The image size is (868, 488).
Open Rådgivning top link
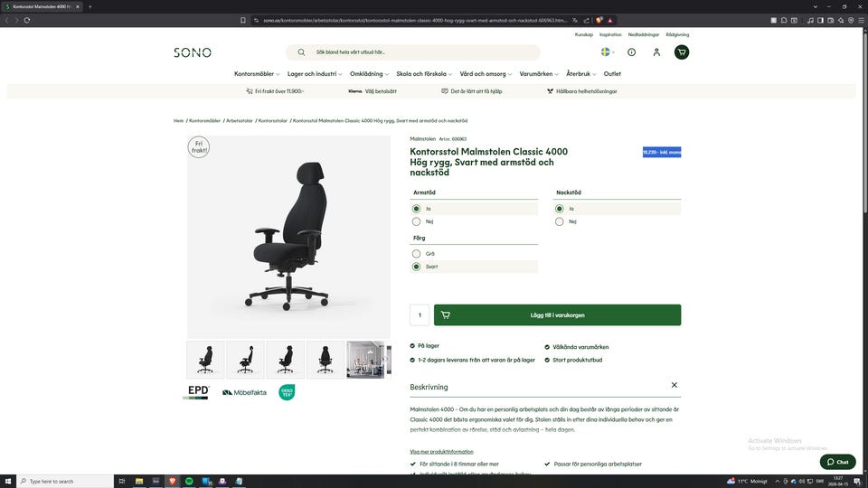coord(677,34)
